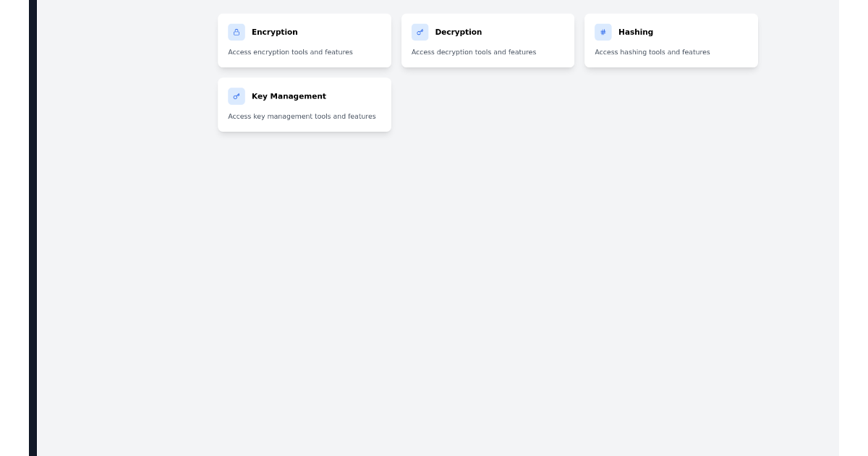868x456 pixels.
Task: Select the Hashing card in the top row
Action: click(x=671, y=41)
